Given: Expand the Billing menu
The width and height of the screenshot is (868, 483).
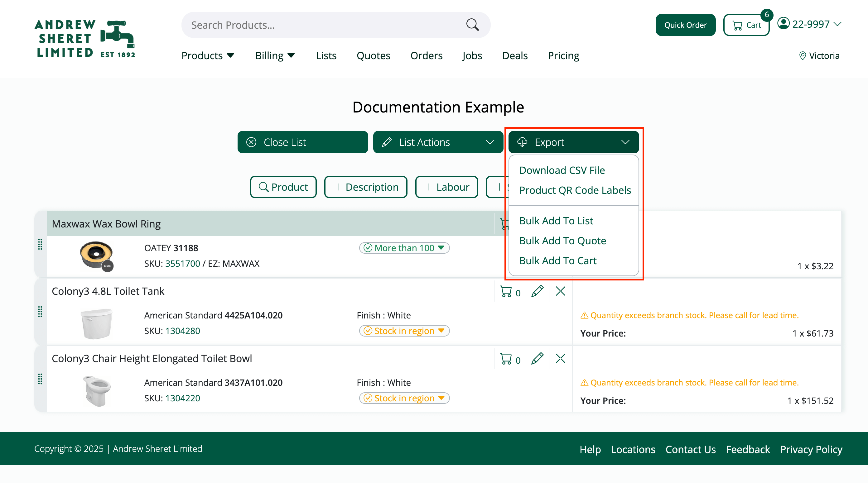Looking at the screenshot, I should click(275, 55).
